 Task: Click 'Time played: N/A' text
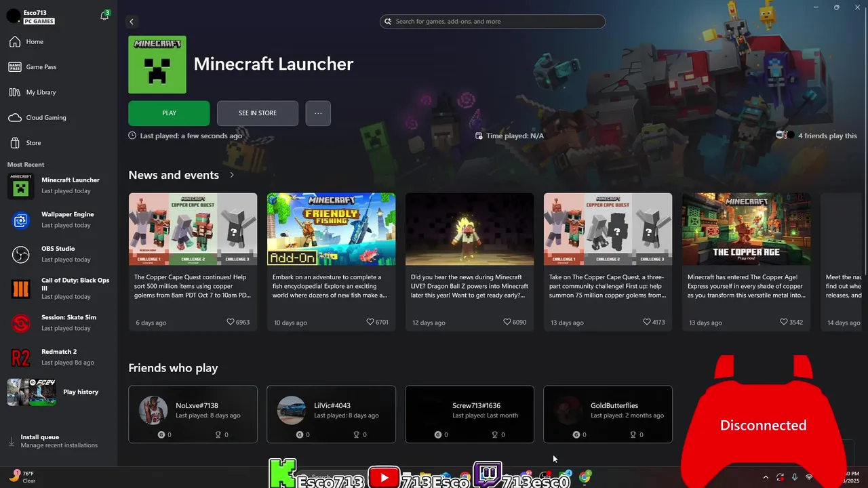[515, 136]
